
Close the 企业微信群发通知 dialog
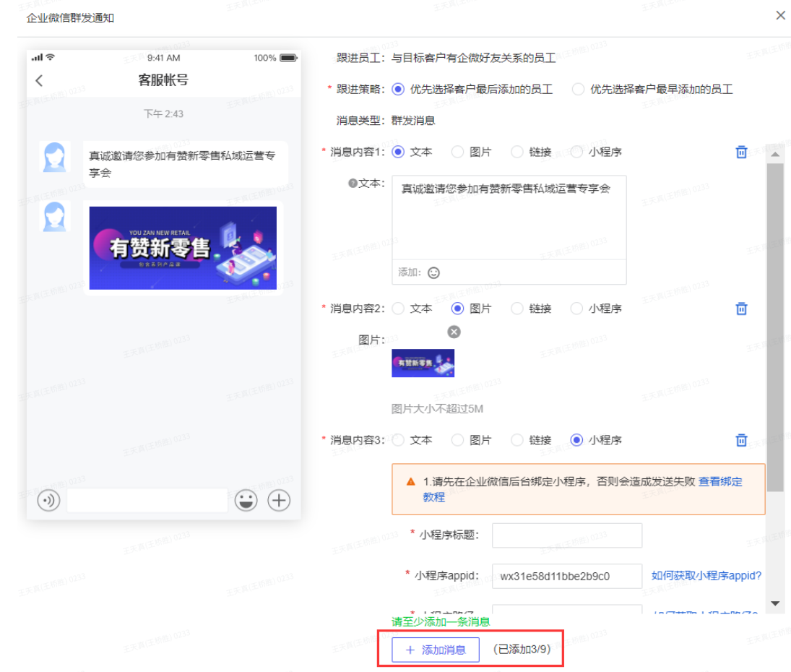(x=780, y=16)
